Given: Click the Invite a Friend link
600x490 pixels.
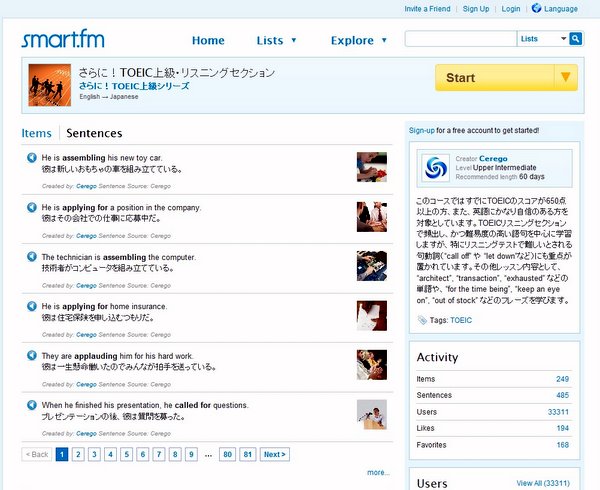Looking at the screenshot, I should pyautogui.click(x=427, y=9).
